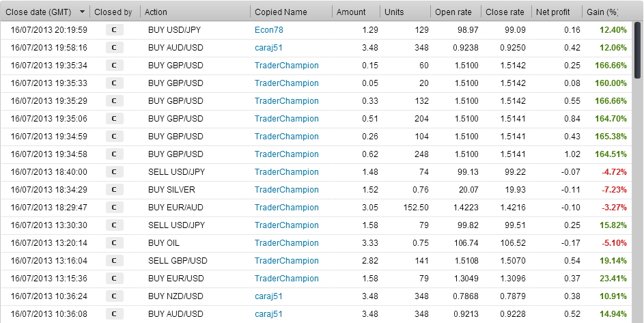Open TraderChampion link on BUY SILVER row

(x=286, y=190)
